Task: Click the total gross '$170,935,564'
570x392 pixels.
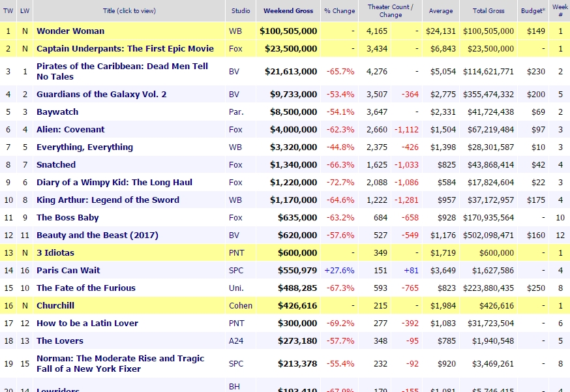Action: tap(488, 217)
